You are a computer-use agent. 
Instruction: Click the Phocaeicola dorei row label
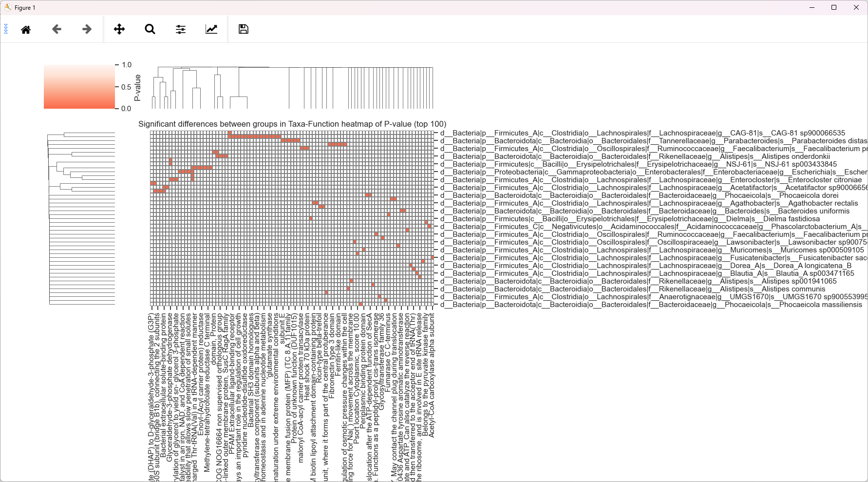coord(640,195)
